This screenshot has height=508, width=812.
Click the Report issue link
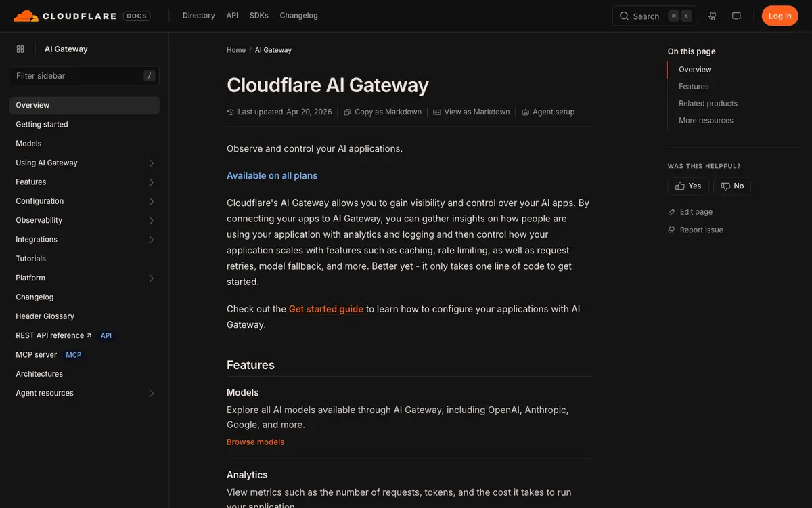(x=702, y=230)
